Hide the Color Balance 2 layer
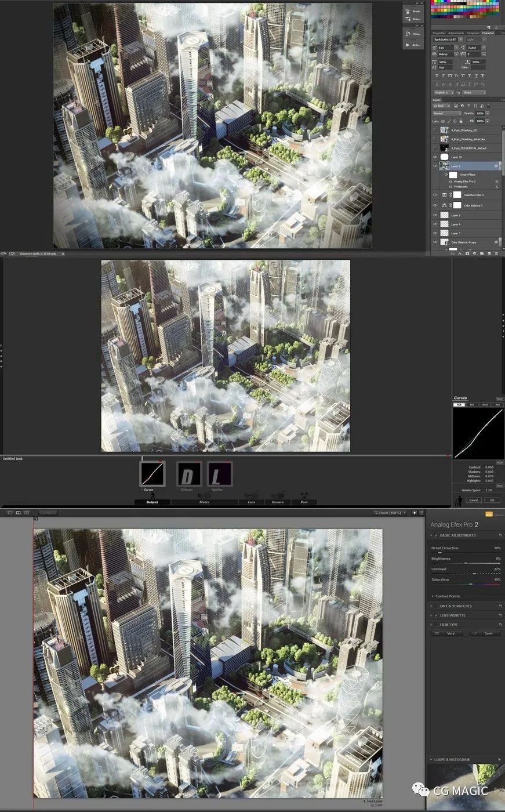 pos(435,205)
